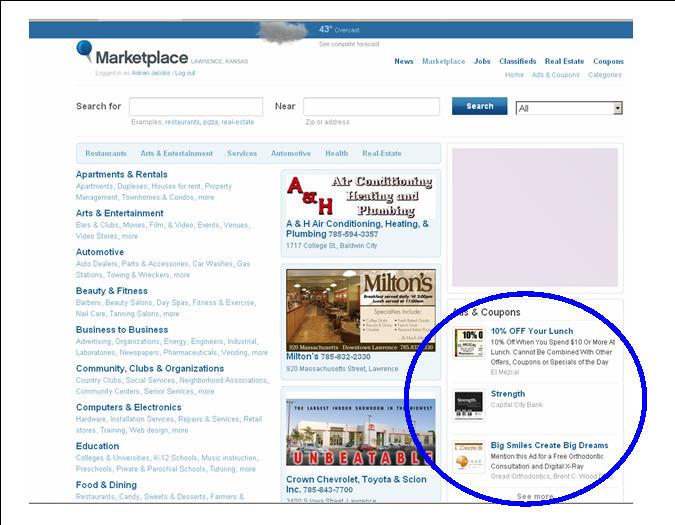Go to Ads & Coupons sub-navigation link
The height and width of the screenshot is (525, 675).
(x=556, y=74)
